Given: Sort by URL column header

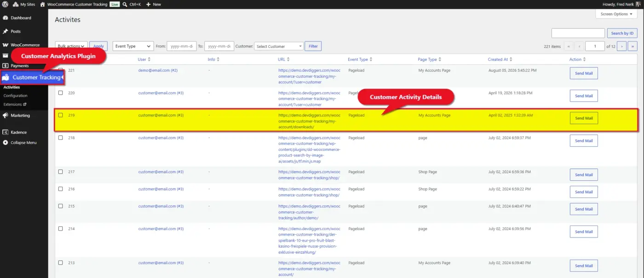Looking at the screenshot, I should point(284,59).
